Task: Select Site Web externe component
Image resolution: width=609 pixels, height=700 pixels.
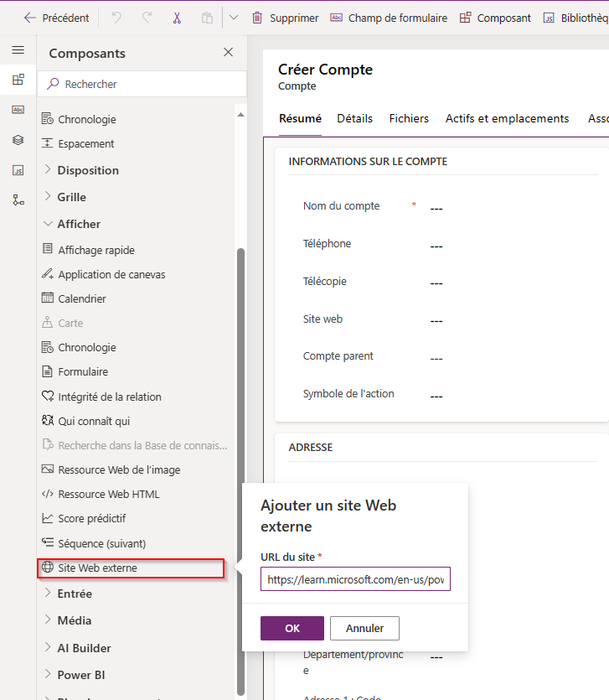Action: (131, 568)
